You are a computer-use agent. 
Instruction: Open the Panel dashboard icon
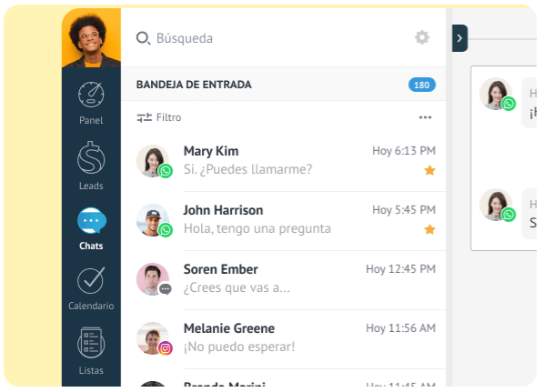[91, 95]
